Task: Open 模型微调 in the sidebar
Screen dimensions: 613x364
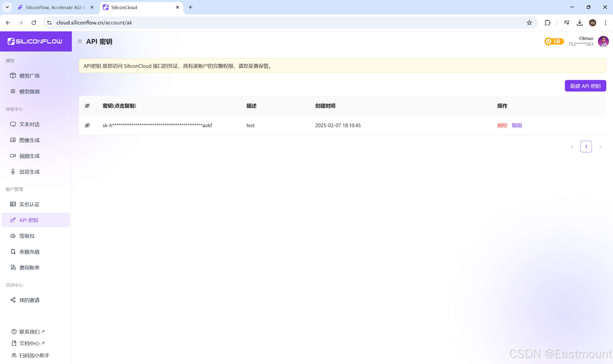Action: pyautogui.click(x=29, y=91)
